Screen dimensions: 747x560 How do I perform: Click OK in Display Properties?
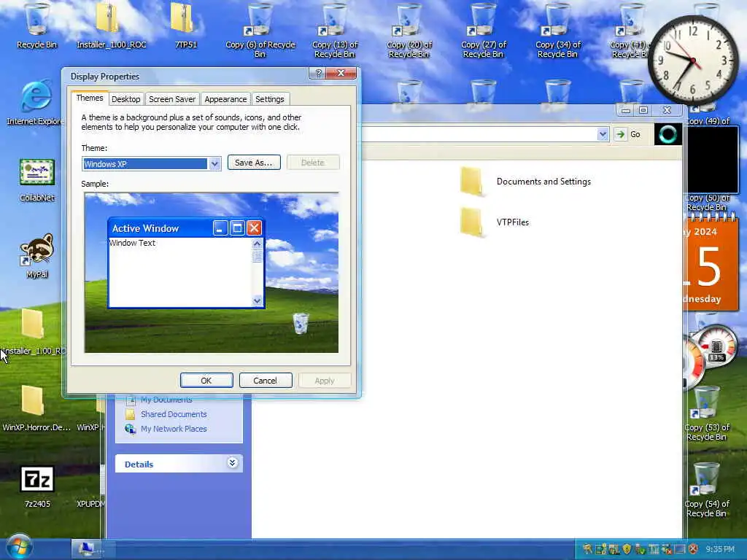coord(206,381)
